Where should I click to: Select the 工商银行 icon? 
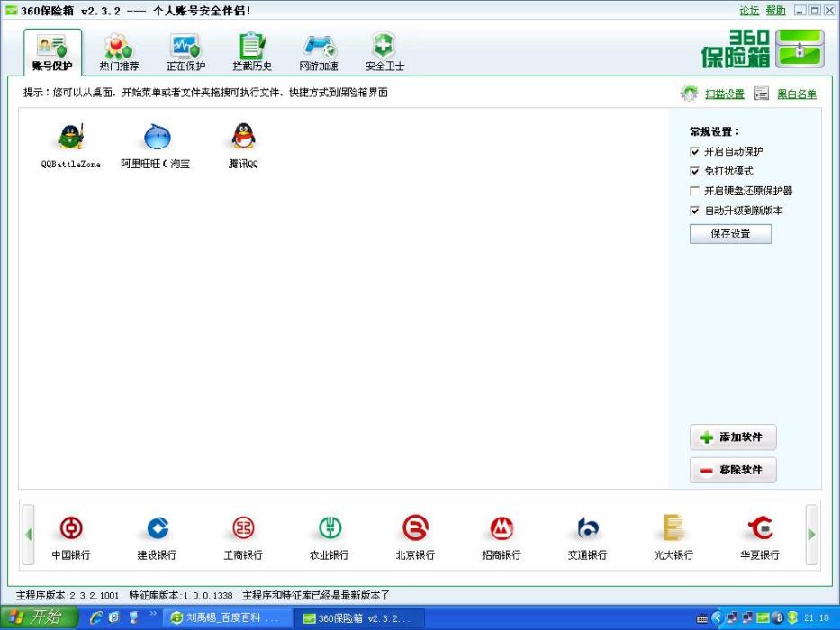click(x=243, y=528)
